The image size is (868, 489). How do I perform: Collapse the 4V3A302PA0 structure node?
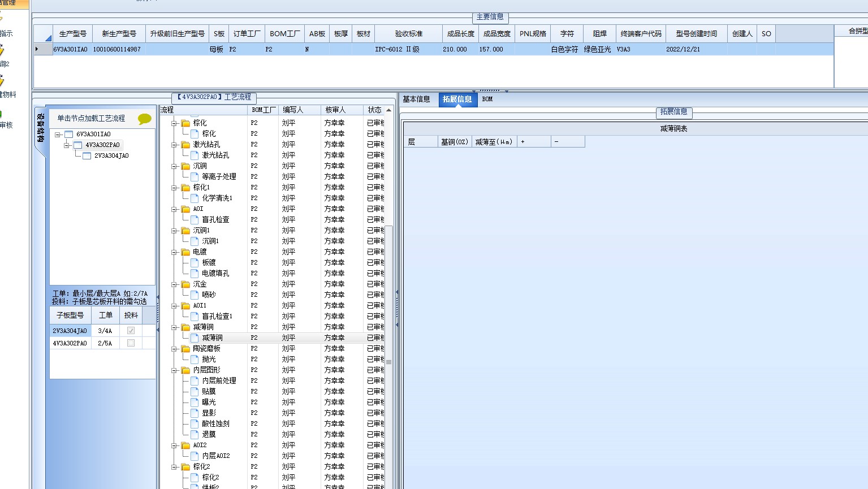point(67,145)
